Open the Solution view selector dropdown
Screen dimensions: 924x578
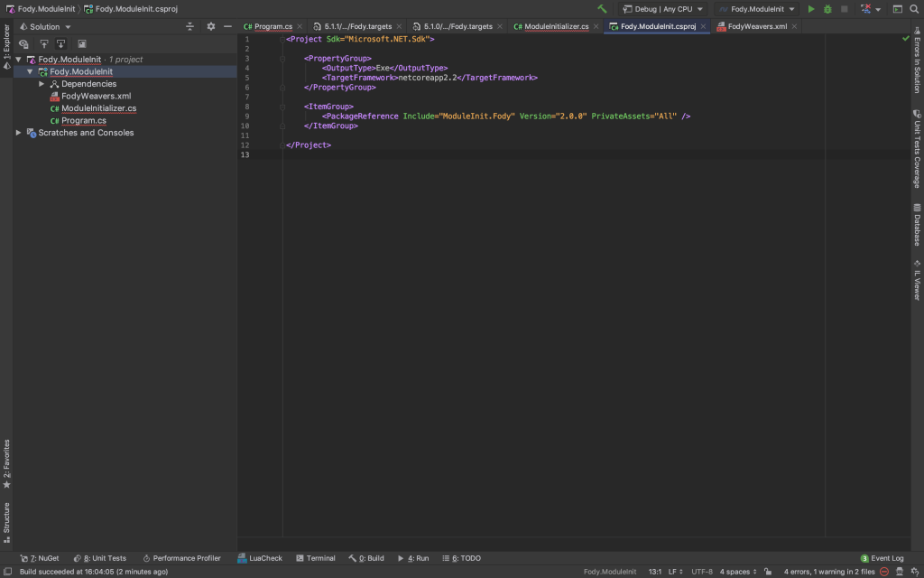coord(45,26)
